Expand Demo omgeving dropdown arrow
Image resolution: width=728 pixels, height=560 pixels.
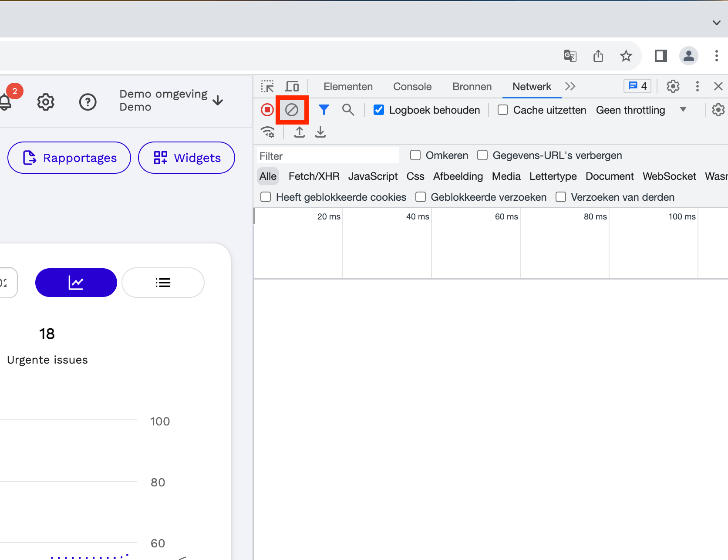coord(218,101)
